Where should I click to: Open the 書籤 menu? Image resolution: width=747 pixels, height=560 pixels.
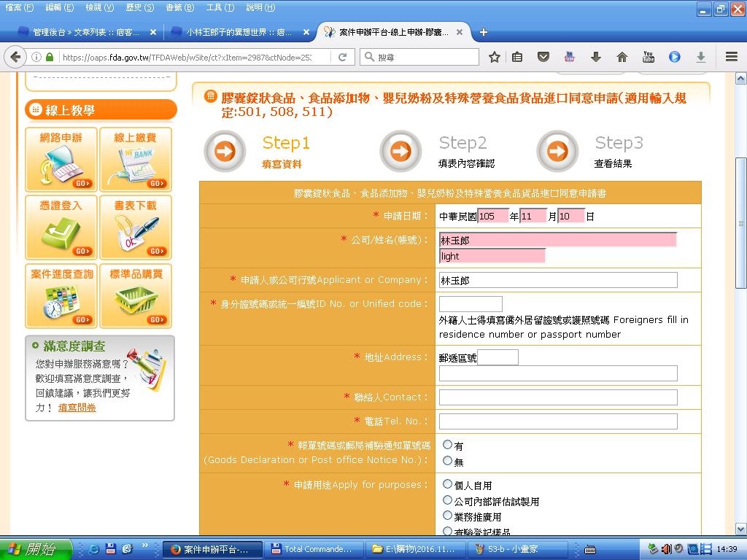coord(179,7)
